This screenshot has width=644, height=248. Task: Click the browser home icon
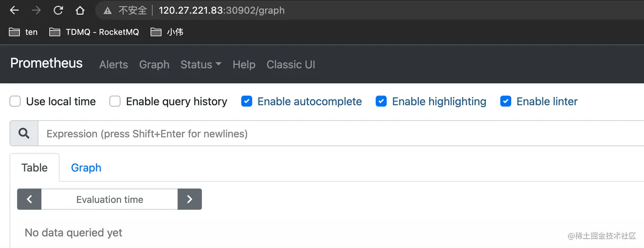(80, 11)
